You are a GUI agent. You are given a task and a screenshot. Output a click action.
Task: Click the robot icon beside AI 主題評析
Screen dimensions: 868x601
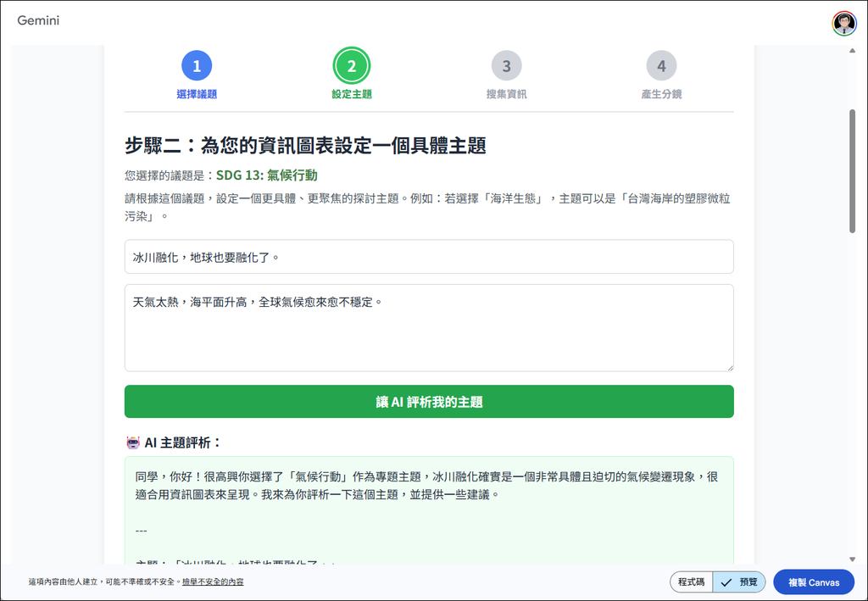(133, 442)
